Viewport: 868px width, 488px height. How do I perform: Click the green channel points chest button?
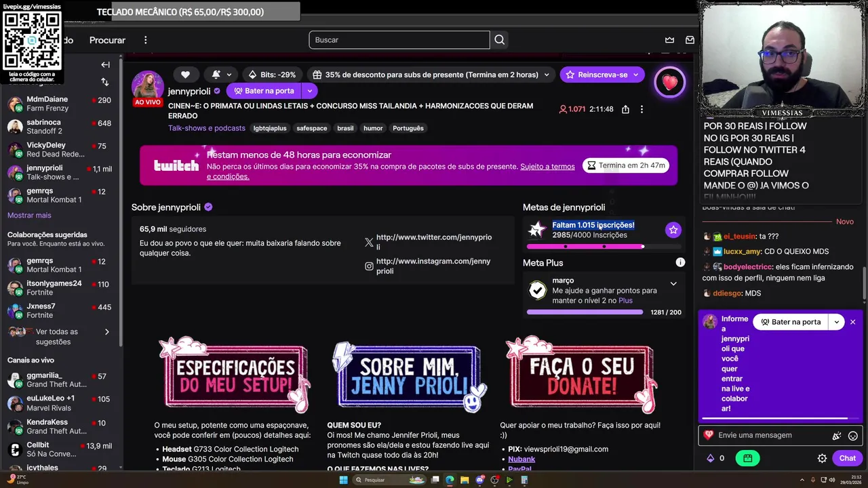click(x=748, y=458)
